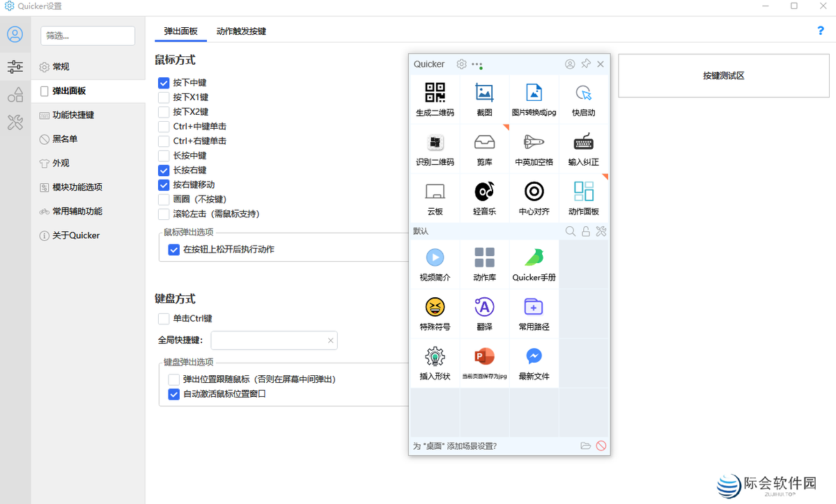
Task: Click the search magnifier in the Quicker panel
Action: coord(570,230)
